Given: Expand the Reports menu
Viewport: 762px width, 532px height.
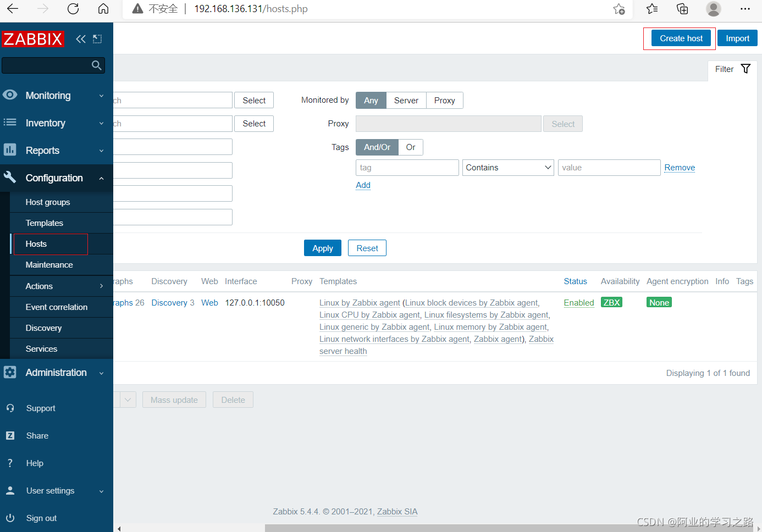Looking at the screenshot, I should (x=101, y=151).
